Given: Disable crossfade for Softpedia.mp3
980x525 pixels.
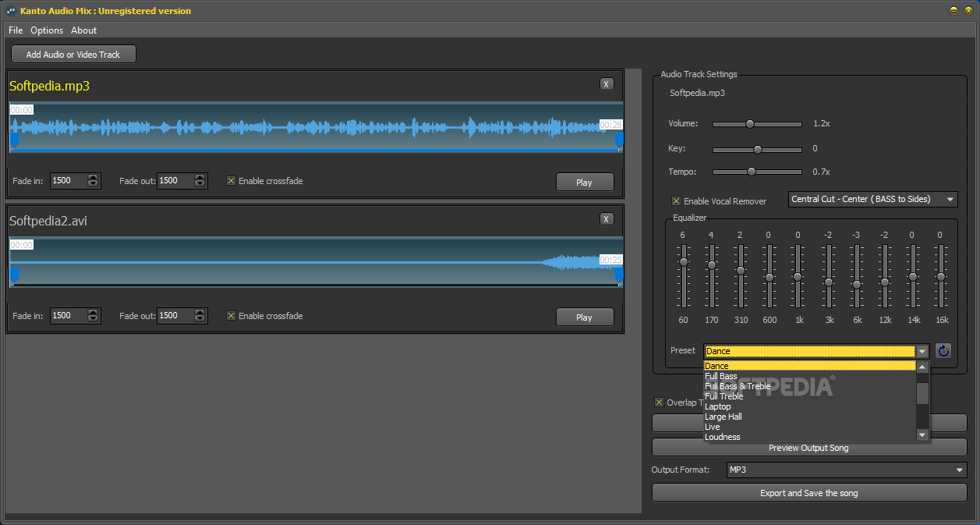Looking at the screenshot, I should pos(231,181).
